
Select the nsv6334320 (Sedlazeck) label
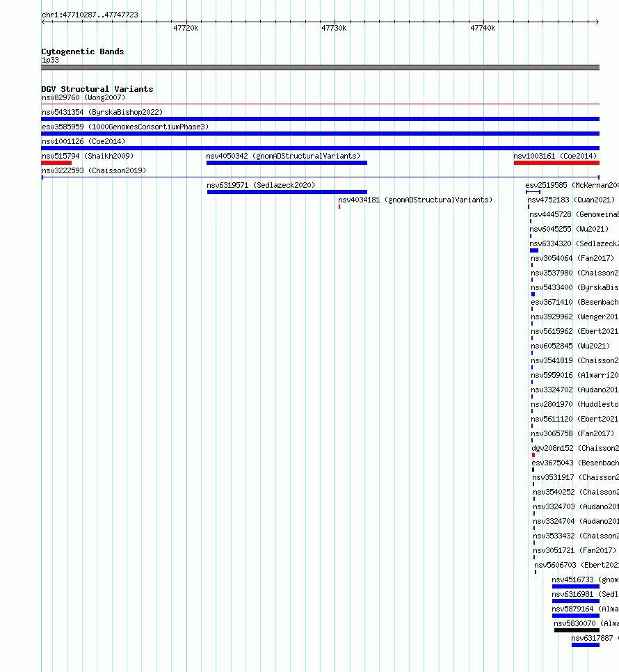[574, 243]
